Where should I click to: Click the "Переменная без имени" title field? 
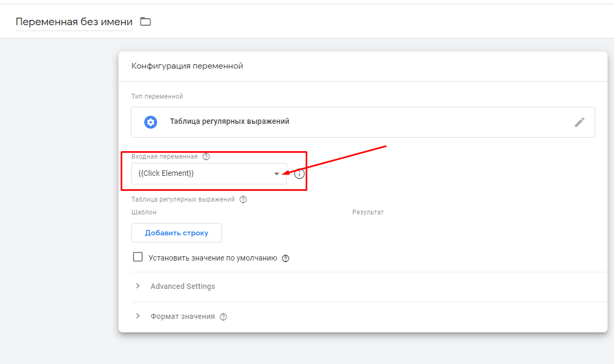click(74, 22)
